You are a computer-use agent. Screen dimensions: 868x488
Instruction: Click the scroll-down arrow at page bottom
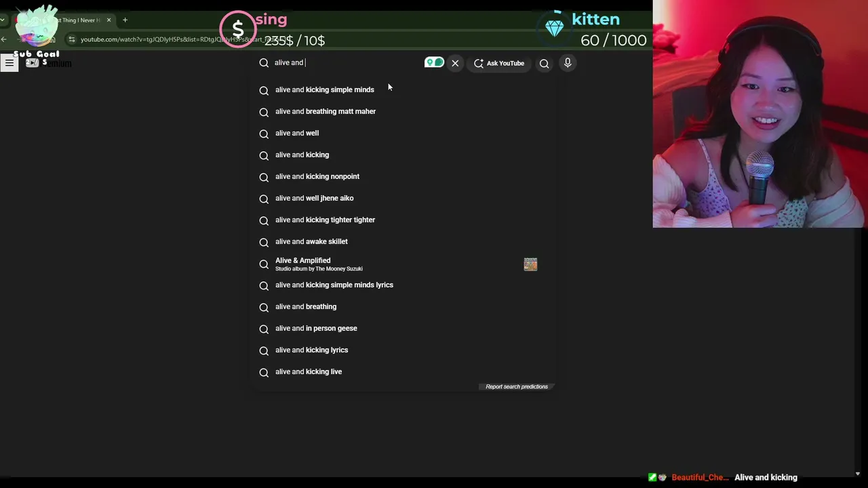[858, 474]
